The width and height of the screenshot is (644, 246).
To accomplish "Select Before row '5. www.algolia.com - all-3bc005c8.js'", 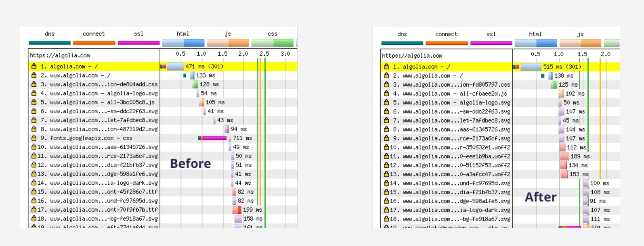I will tap(163, 102).
